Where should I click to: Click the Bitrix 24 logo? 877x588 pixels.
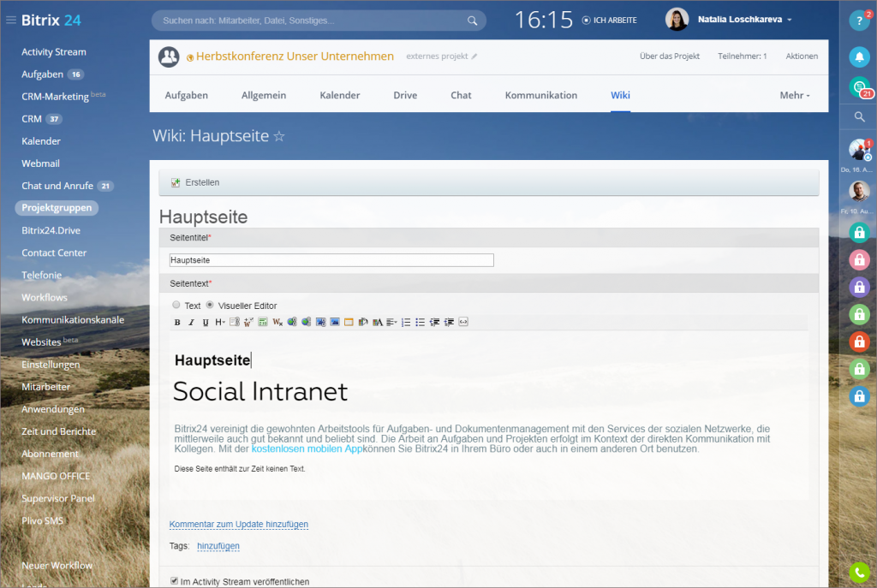click(x=51, y=21)
